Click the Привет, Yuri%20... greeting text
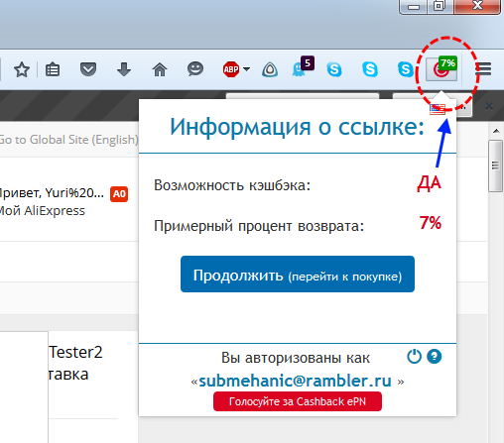Image resolution: width=504 pixels, height=443 pixels. (52, 193)
